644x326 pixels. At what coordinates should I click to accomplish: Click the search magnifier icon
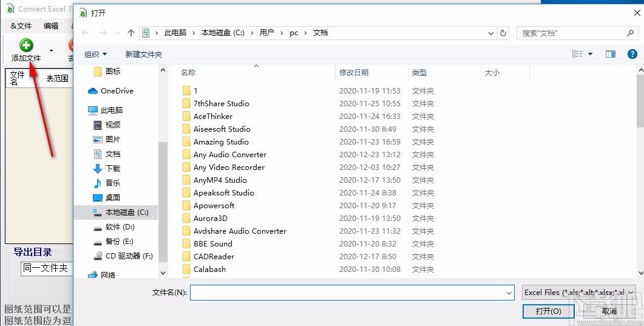[x=631, y=33]
